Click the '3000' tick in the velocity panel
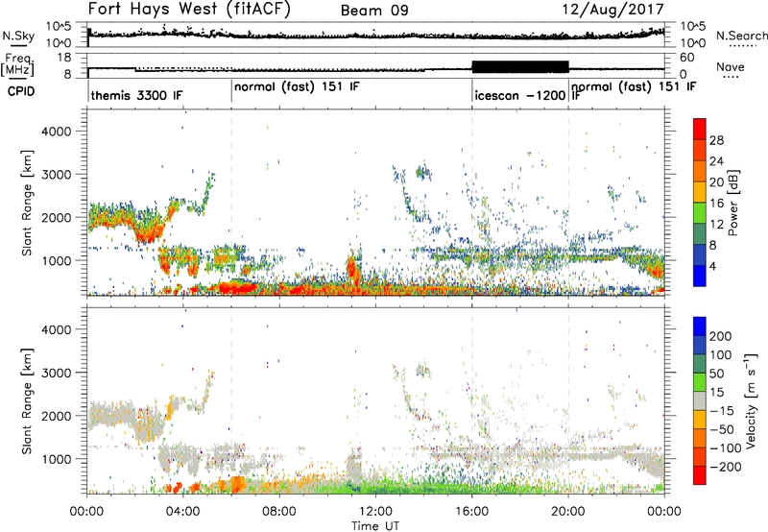Screen dimensions: 768x532 click(56, 373)
